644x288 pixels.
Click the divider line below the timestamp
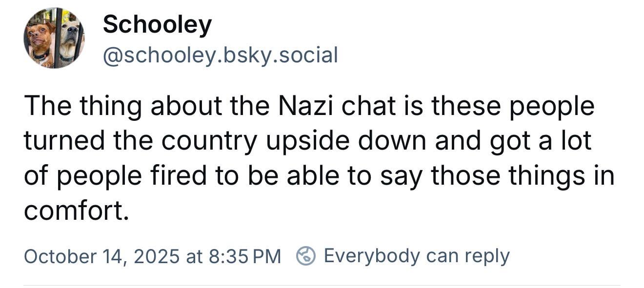(x=322, y=285)
